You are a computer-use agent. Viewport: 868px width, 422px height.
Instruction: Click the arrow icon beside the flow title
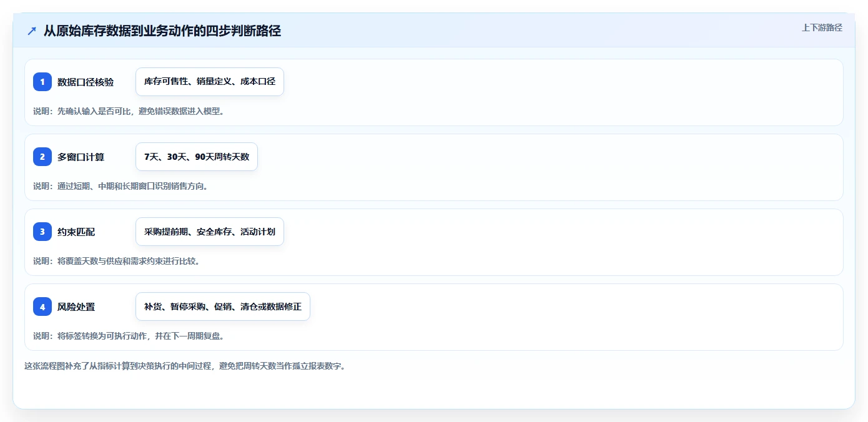click(x=32, y=31)
